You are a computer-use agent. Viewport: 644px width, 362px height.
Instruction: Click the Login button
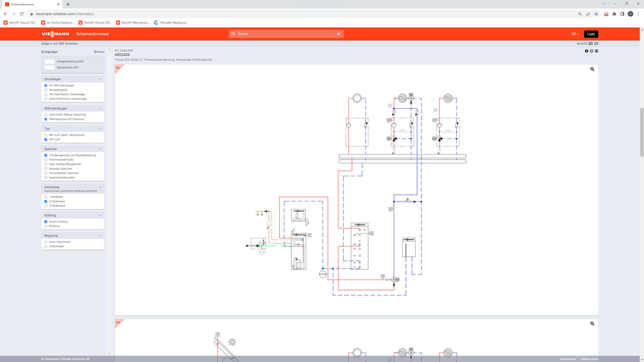[x=590, y=34]
